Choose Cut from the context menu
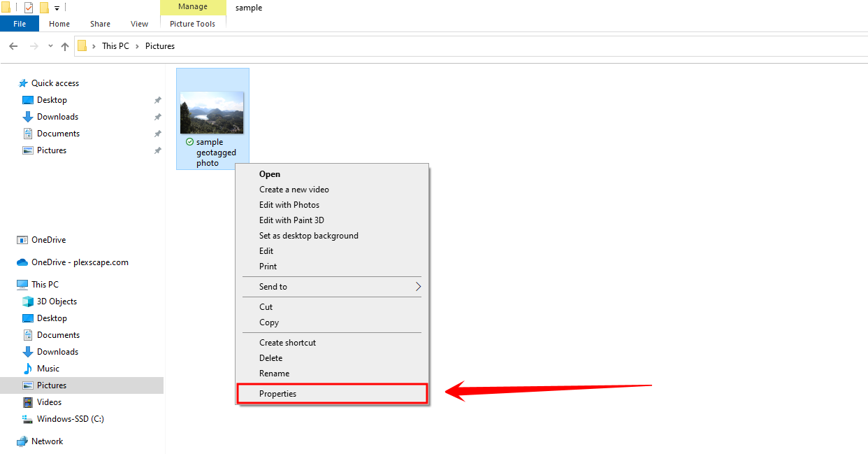Viewport: 868px width, 454px height. coord(332,307)
